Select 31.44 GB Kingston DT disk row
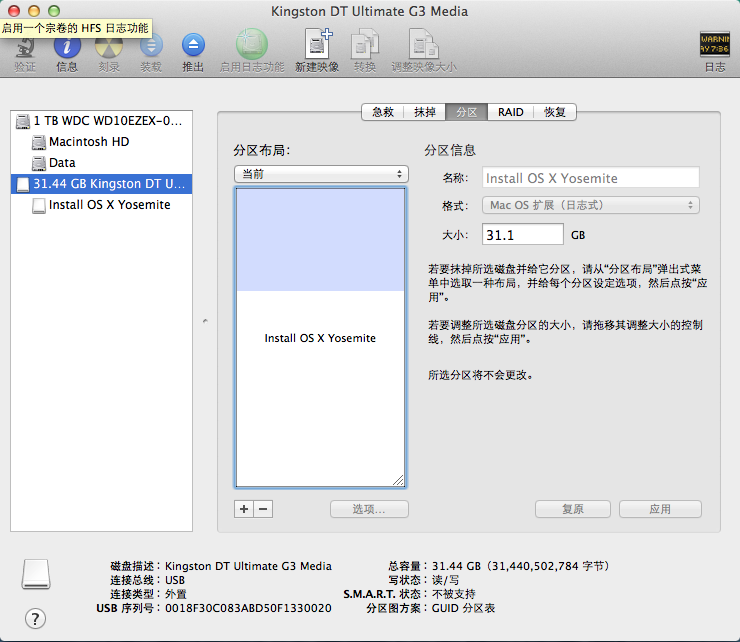740x642 pixels. pos(101,184)
